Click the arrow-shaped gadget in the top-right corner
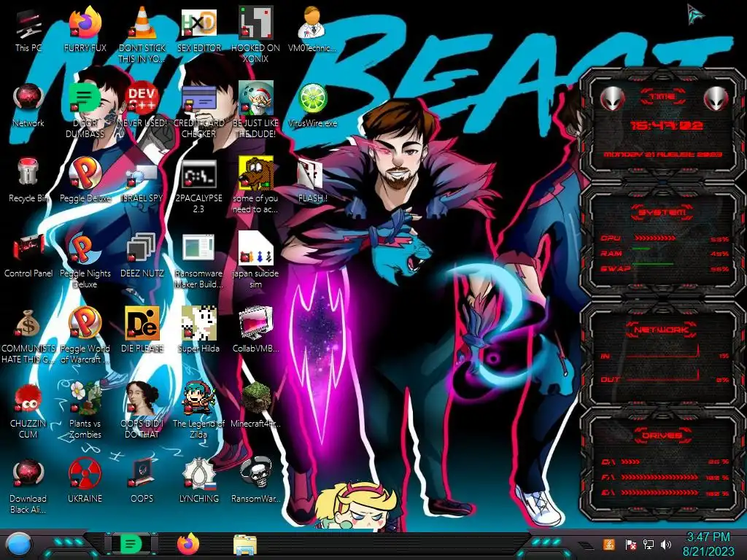This screenshot has height=560, width=747. [x=695, y=15]
